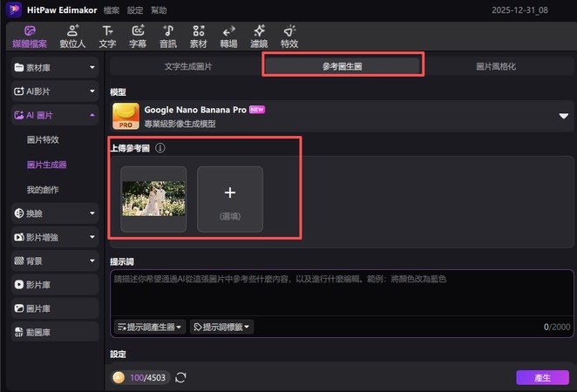Open the 提示詞產生器 dropdown

(149, 327)
